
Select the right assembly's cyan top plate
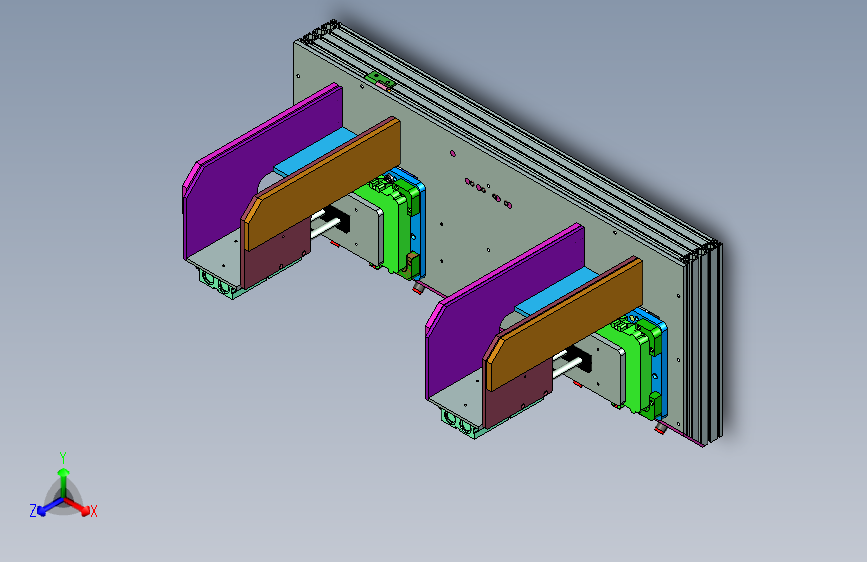556,293
